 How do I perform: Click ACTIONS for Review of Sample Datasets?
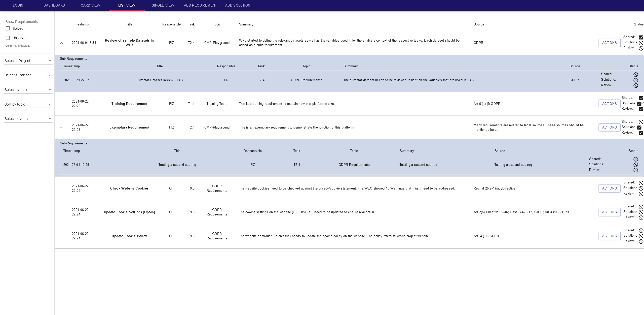pyautogui.click(x=609, y=43)
